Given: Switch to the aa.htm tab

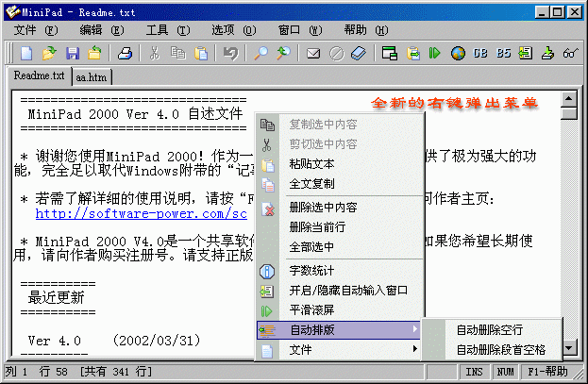Looking at the screenshot, I should pos(92,77).
